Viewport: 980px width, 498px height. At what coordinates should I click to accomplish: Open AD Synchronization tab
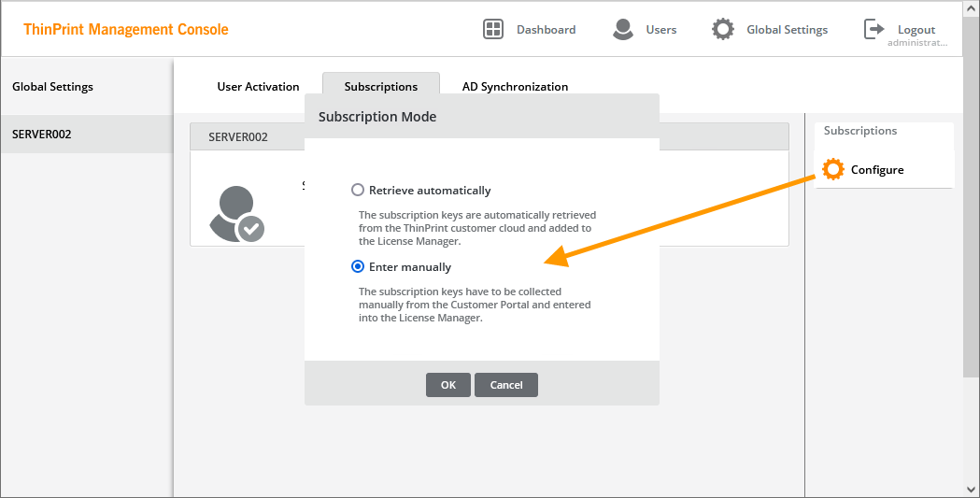(515, 87)
